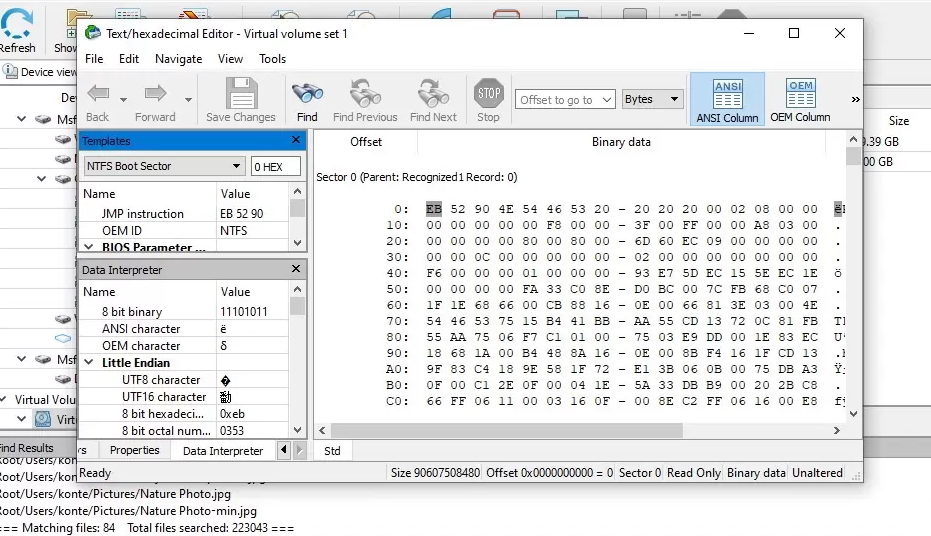
Task: Close the Data Interpreter panel
Action: [x=296, y=269]
